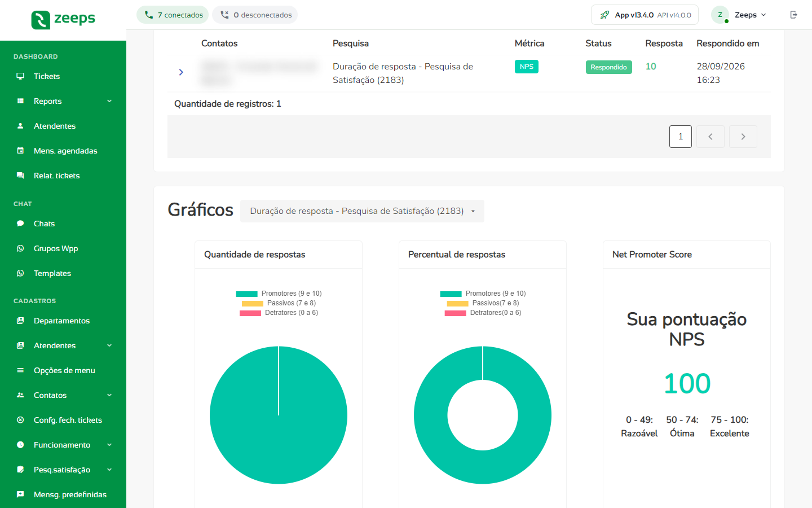
Task: Open Relat. tickets menu item
Action: coord(63,176)
